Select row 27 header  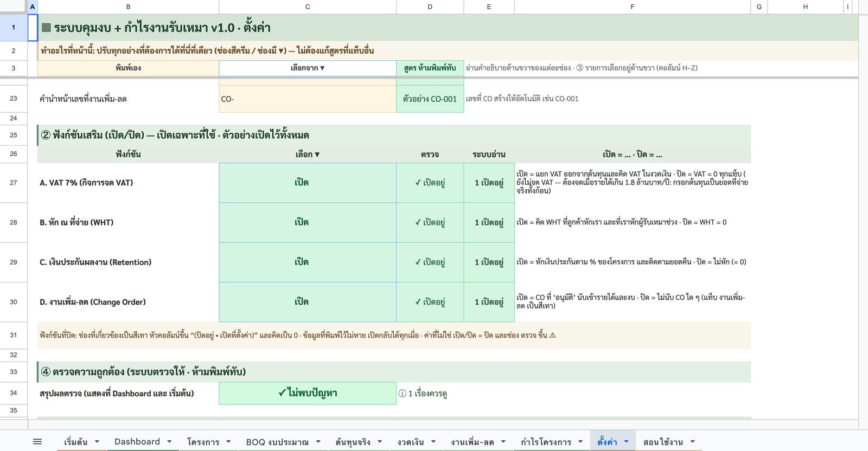(14, 183)
